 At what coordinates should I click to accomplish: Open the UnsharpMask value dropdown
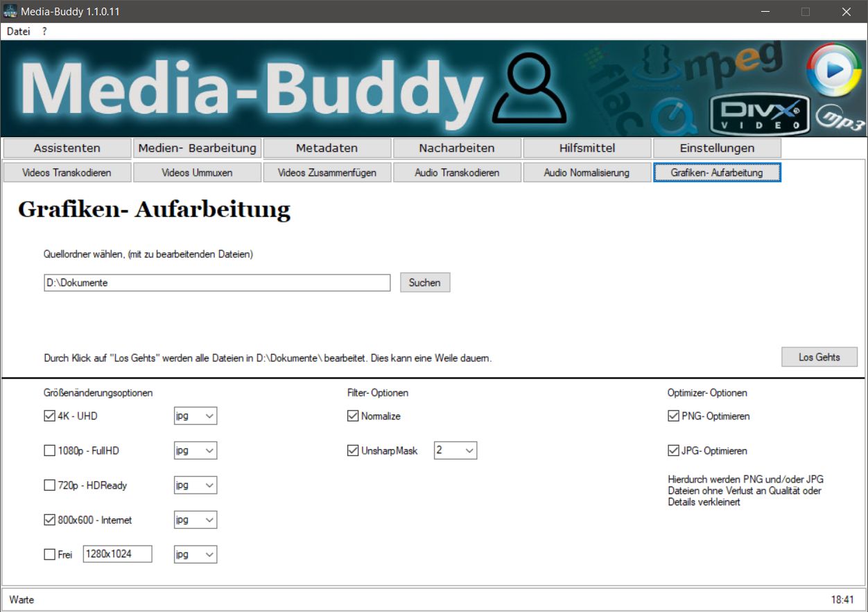[455, 451]
